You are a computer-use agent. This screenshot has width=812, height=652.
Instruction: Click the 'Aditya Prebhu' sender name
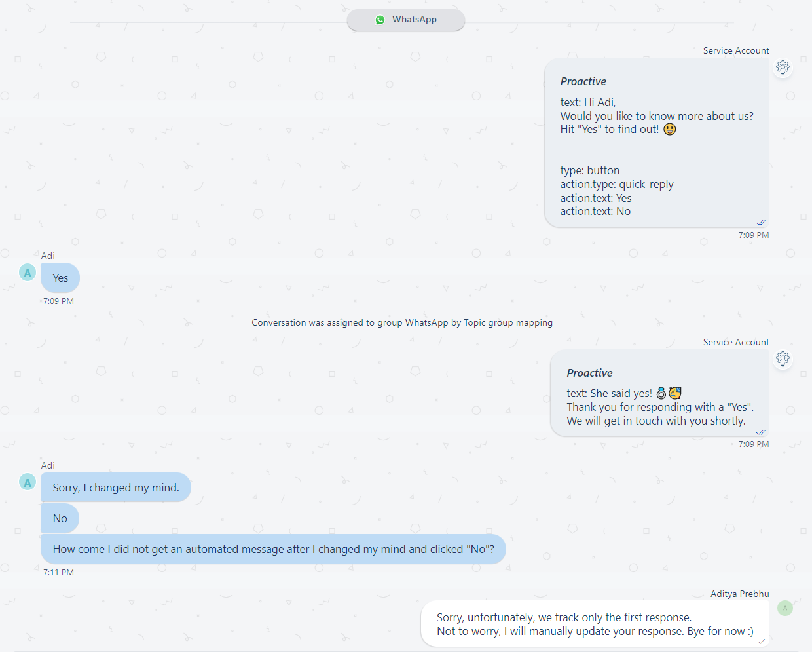(x=740, y=594)
